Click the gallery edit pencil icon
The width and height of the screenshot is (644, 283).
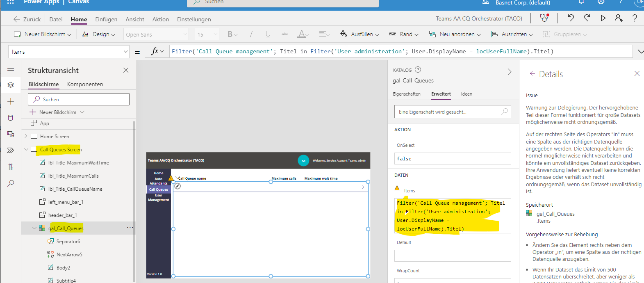[x=177, y=186]
